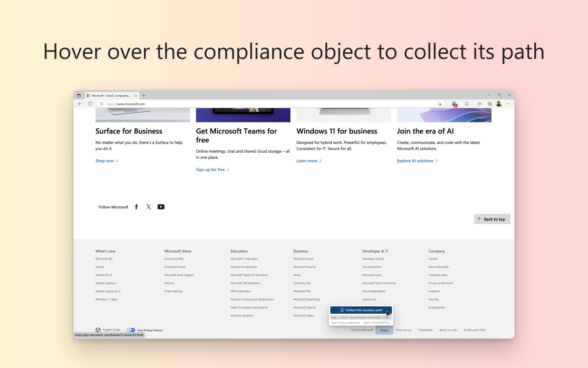Open Microsoft Cloud link
Screen dimensions: 588x368
point(303,259)
